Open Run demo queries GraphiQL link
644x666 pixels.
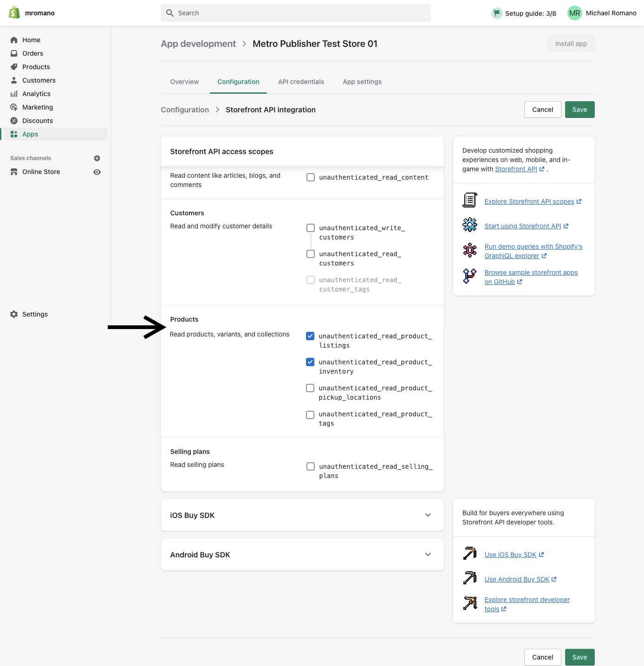point(533,251)
